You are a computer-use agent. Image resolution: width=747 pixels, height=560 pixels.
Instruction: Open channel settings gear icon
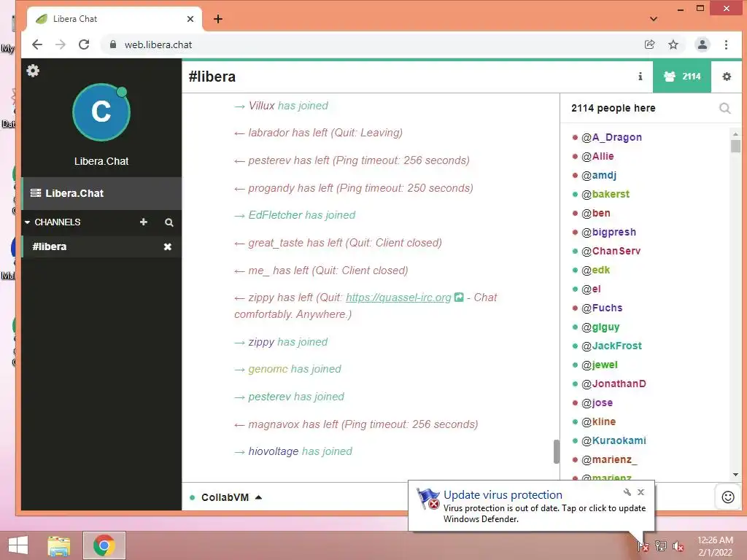(727, 76)
